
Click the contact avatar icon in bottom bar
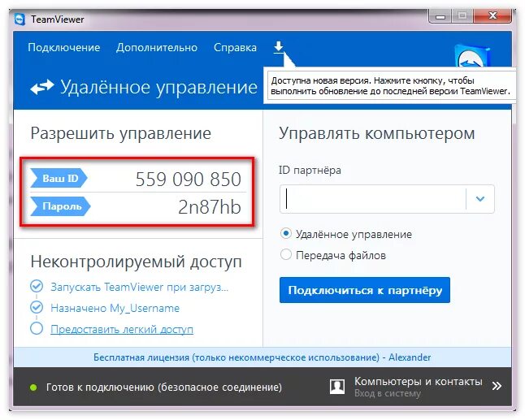pos(337,387)
